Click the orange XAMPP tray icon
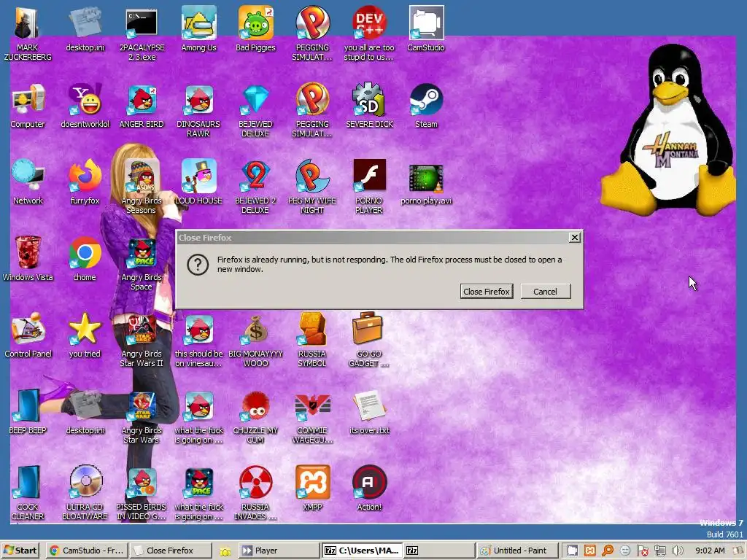The width and height of the screenshot is (747, 560). tap(589, 551)
